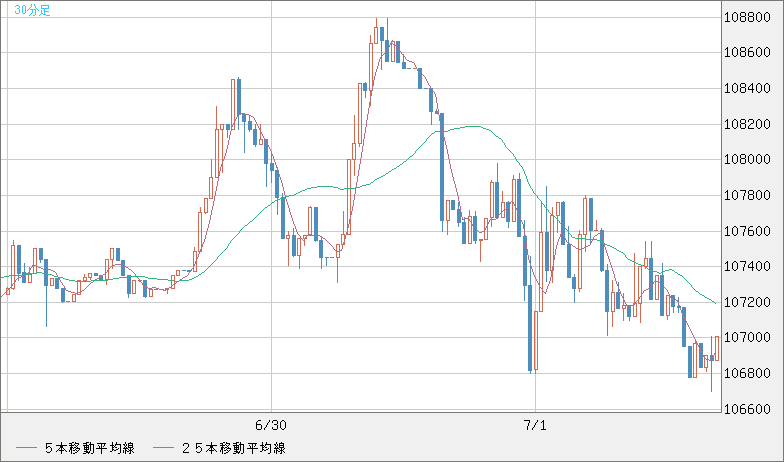Select the 107000 price axis label
The height and width of the screenshot is (462, 784).
click(747, 338)
